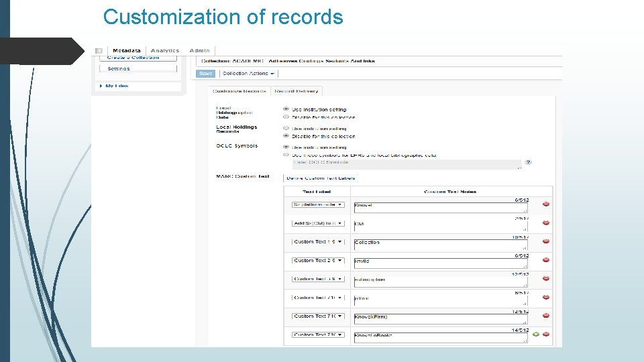Select Use institution setting for Local Holdings Records
Viewport: 644px width, 362px height.
pos(286,128)
